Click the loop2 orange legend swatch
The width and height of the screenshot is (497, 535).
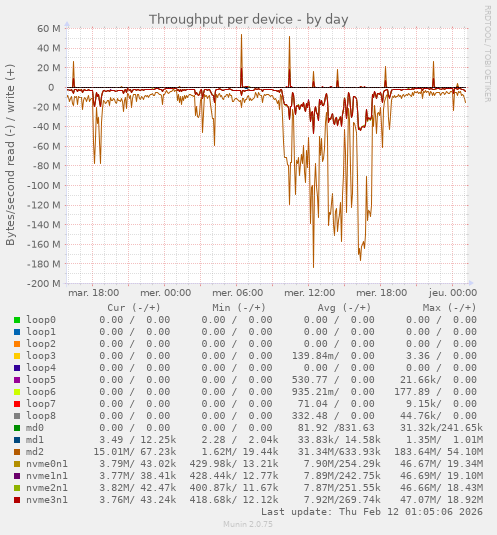[17, 344]
